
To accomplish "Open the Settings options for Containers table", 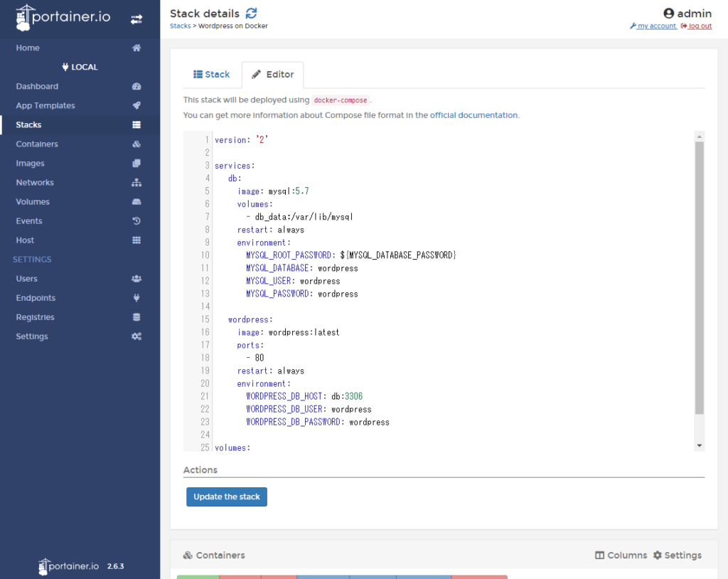I will point(678,556).
